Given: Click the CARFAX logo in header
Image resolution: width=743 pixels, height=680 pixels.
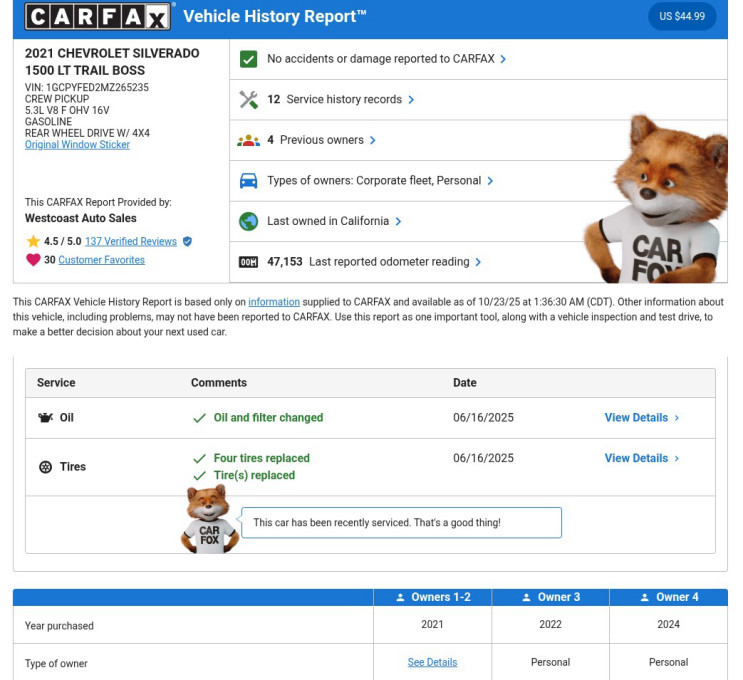Looking at the screenshot, I should click(x=98, y=16).
